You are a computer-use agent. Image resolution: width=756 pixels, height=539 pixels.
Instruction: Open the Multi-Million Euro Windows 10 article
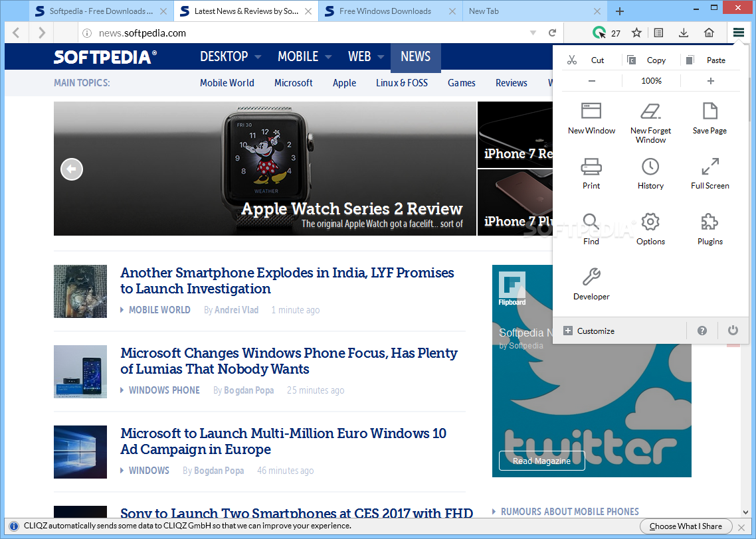[x=283, y=441]
